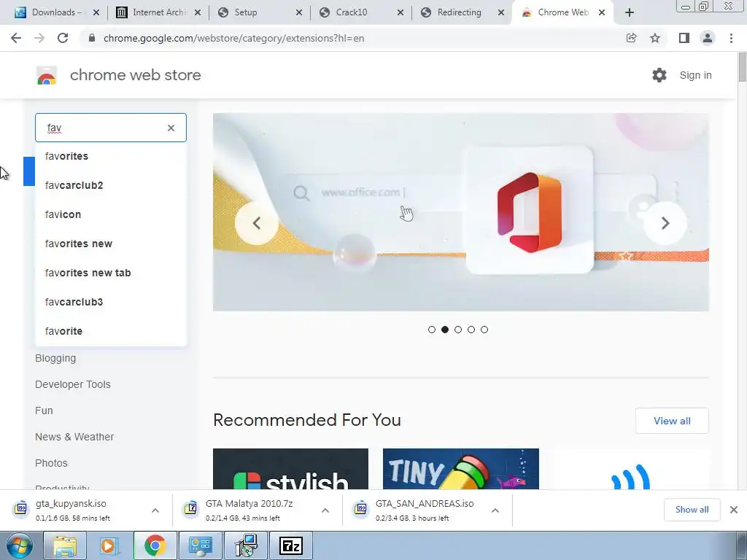Image resolution: width=747 pixels, height=560 pixels.
Task: Show next carousel slide
Action: pos(665,223)
